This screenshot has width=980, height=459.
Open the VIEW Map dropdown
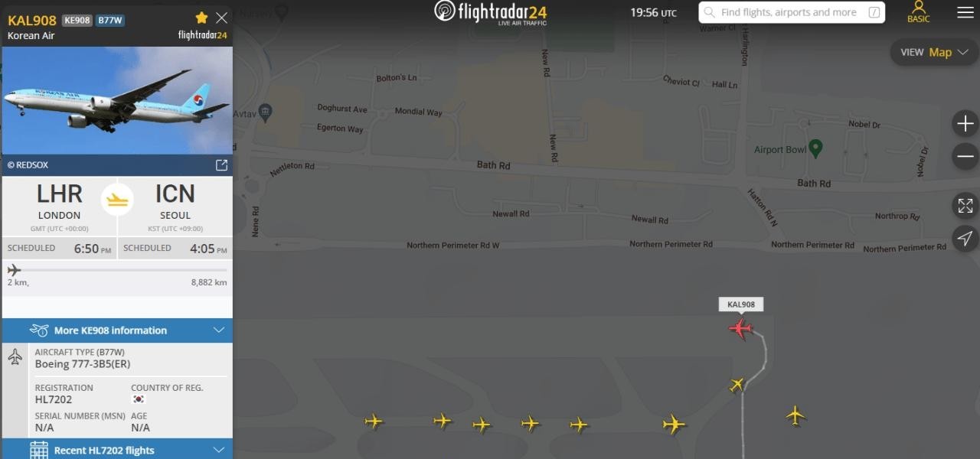click(934, 52)
